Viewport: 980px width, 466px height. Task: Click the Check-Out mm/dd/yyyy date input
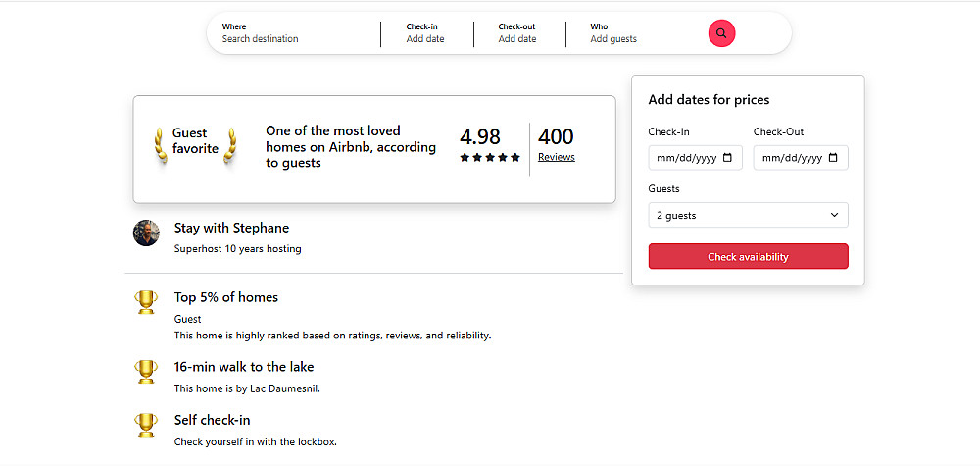coord(791,158)
